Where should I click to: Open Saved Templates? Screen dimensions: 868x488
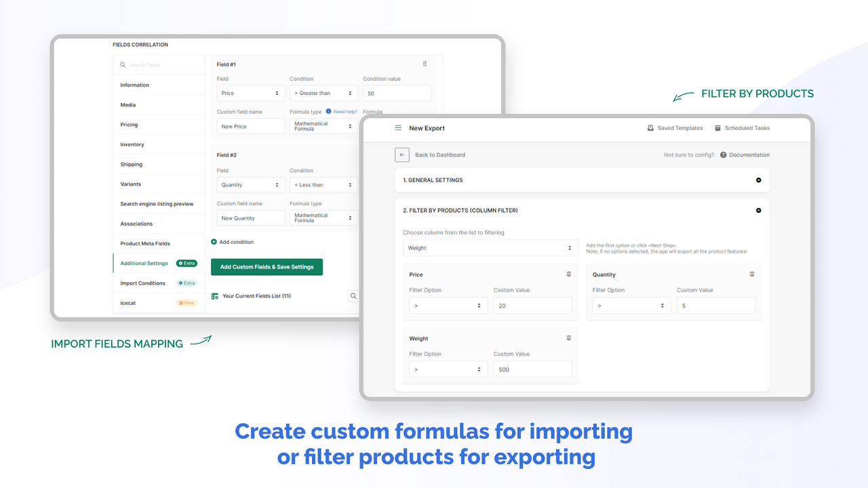674,128
